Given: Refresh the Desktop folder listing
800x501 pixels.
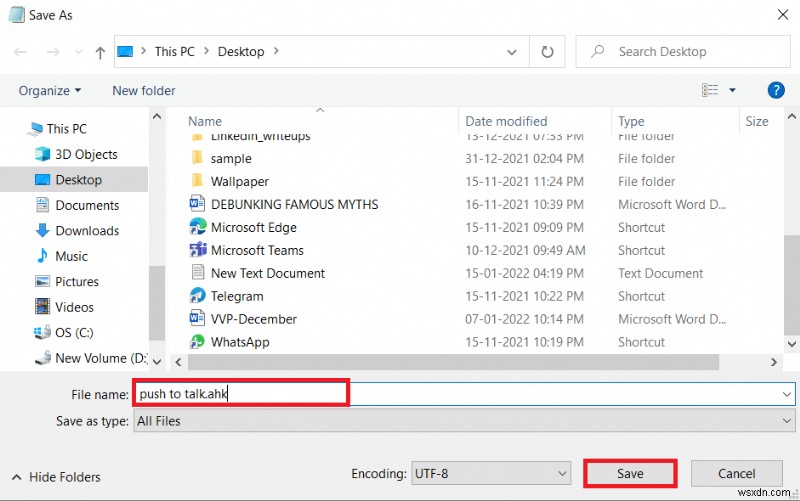Looking at the screenshot, I should pyautogui.click(x=547, y=51).
